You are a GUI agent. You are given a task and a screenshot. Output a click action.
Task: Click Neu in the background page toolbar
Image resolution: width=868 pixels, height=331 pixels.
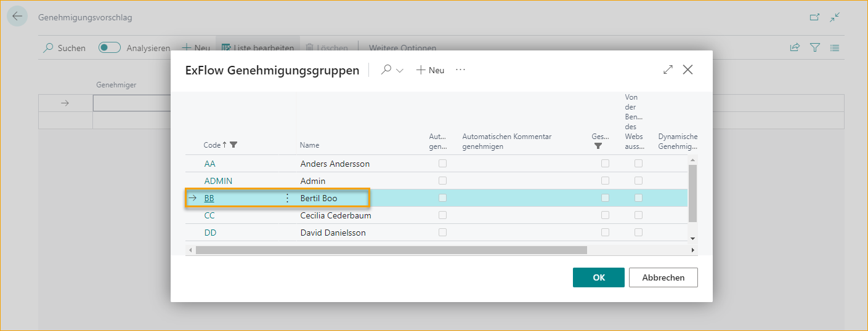[x=196, y=48]
